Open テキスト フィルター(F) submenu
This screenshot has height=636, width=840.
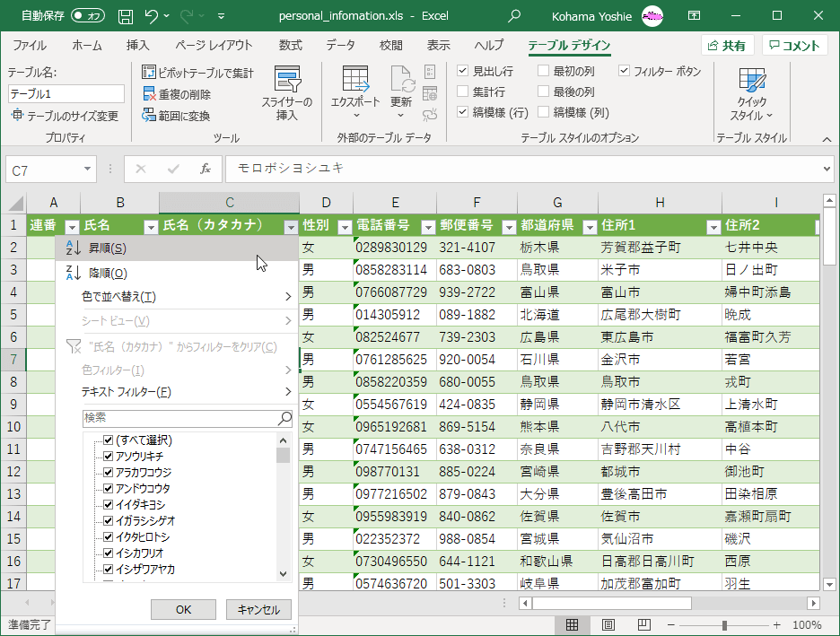coord(177,392)
